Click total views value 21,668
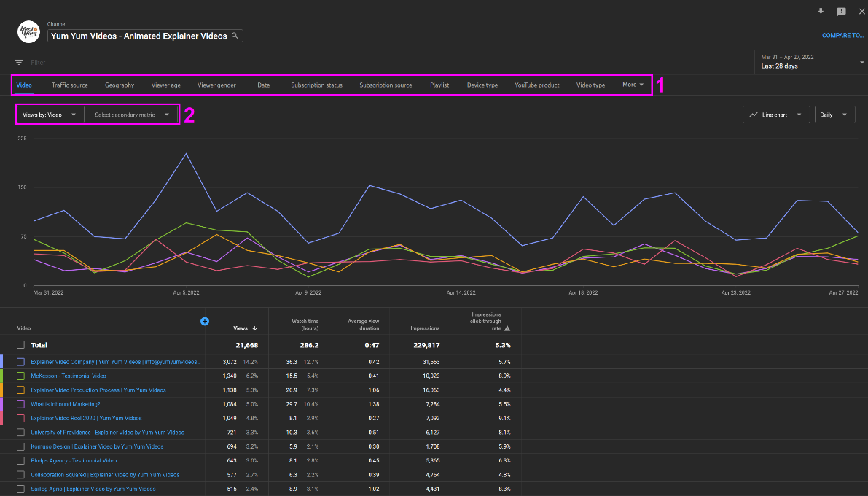Viewport: 868px width, 496px height. click(x=247, y=345)
